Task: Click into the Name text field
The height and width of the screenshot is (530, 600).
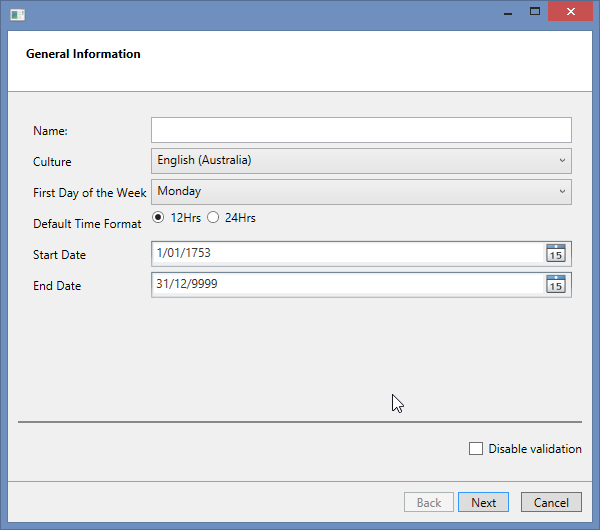Action: (360, 130)
